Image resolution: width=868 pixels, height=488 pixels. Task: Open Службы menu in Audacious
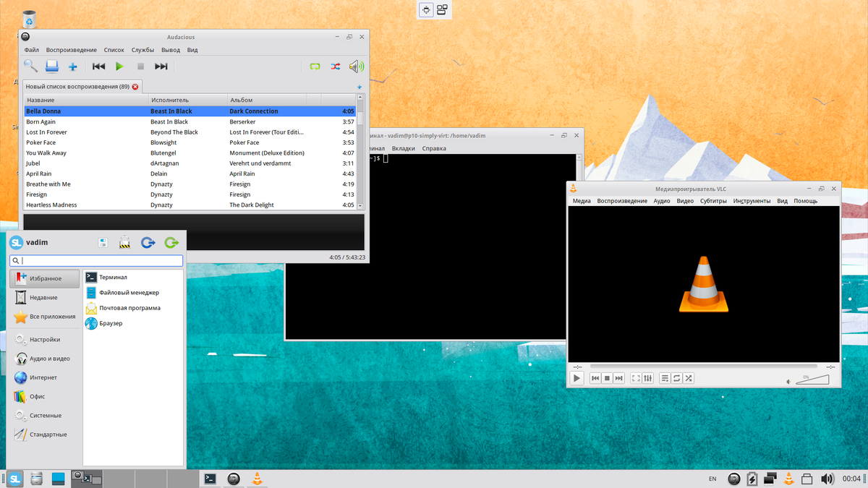tap(142, 50)
